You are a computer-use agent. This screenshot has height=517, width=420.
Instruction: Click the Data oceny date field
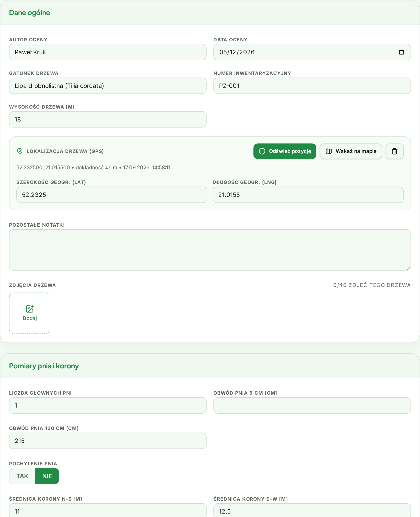point(312,52)
